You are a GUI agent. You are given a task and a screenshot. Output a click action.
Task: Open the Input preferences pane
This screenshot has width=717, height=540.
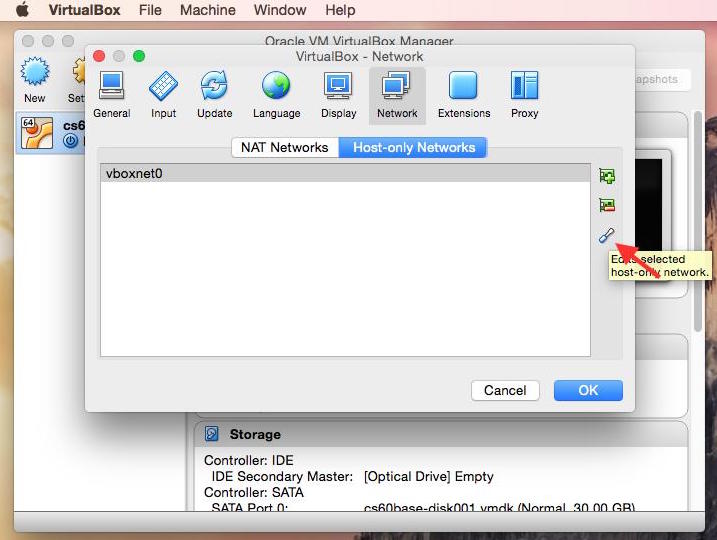click(163, 95)
